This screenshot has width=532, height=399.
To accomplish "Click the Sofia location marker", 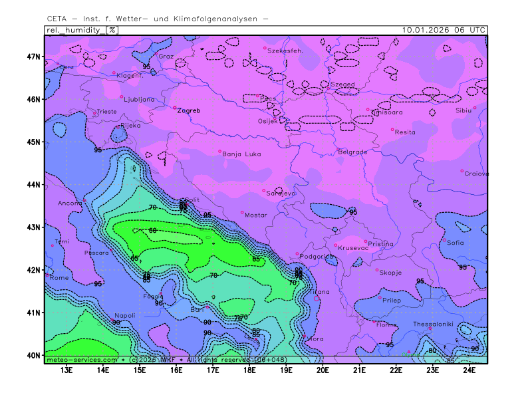I will coord(445,240).
